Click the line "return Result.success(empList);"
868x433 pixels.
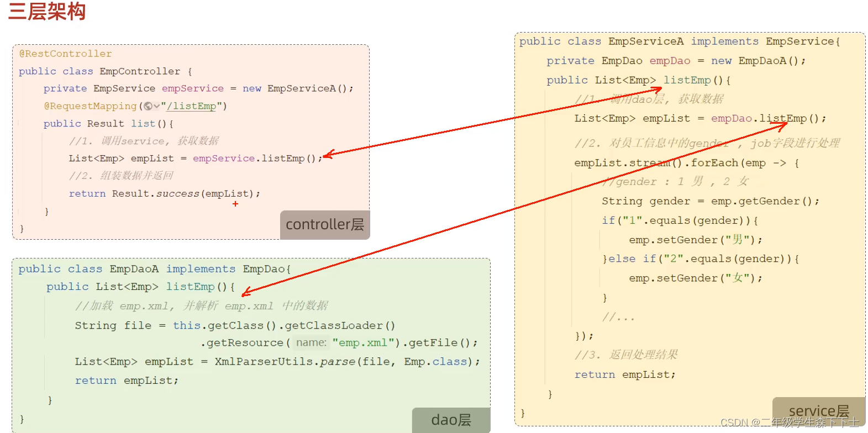pyautogui.click(x=164, y=194)
